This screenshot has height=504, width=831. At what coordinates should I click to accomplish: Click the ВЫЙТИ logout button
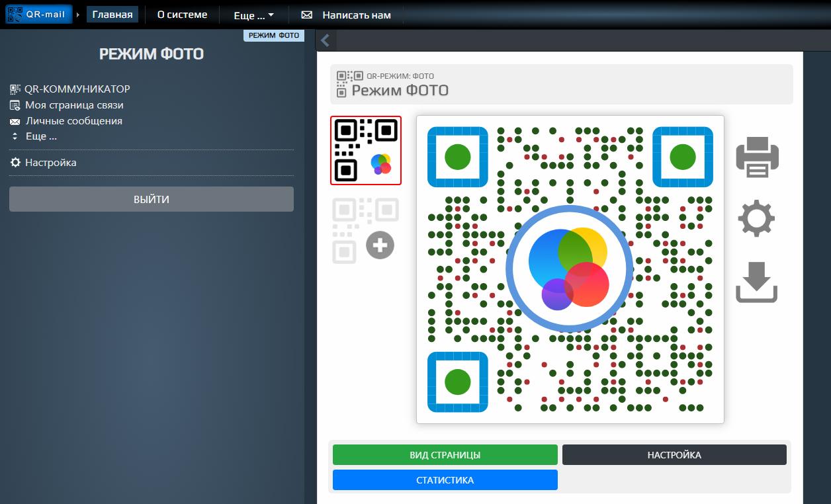pyautogui.click(x=152, y=199)
